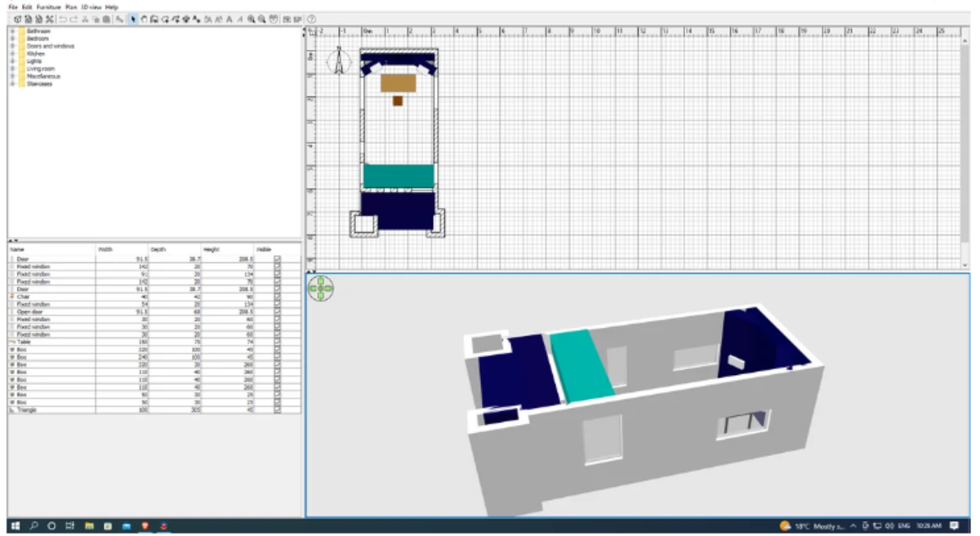Expand the Kitchen catalog category
The height and width of the screenshot is (536, 980).
(12, 54)
